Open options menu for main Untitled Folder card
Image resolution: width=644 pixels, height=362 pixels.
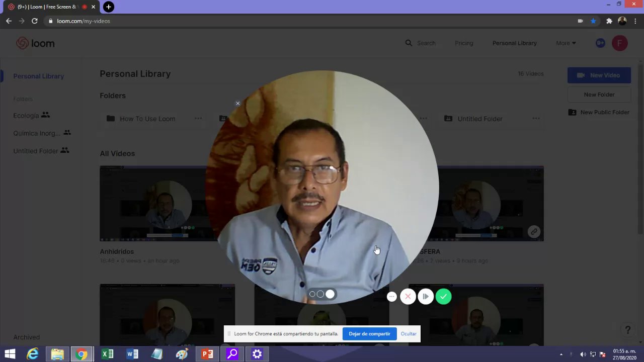pyautogui.click(x=536, y=119)
